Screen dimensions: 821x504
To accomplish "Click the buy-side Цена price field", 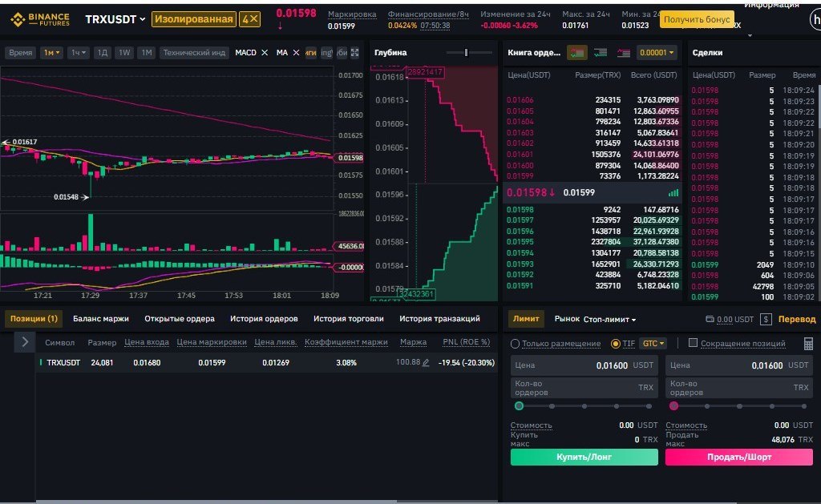I will click(584, 365).
